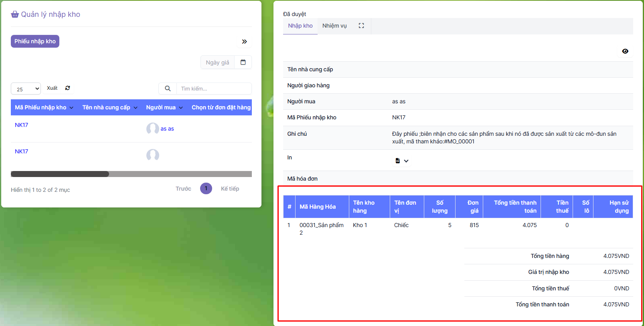Click the PDF print icon
The width and height of the screenshot is (644, 326).
click(397, 161)
